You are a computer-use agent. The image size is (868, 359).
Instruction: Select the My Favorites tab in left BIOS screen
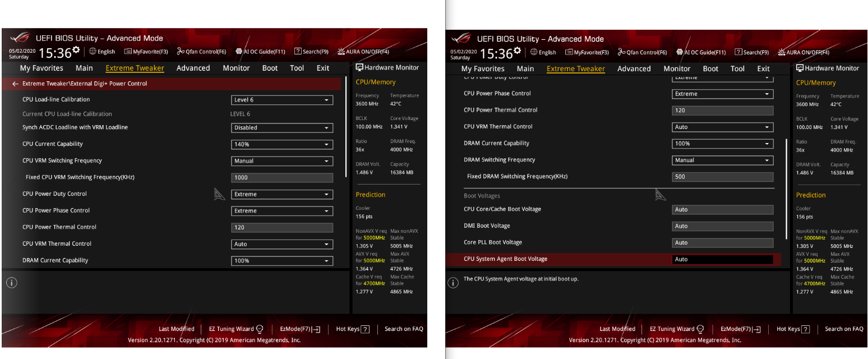pyautogui.click(x=41, y=68)
